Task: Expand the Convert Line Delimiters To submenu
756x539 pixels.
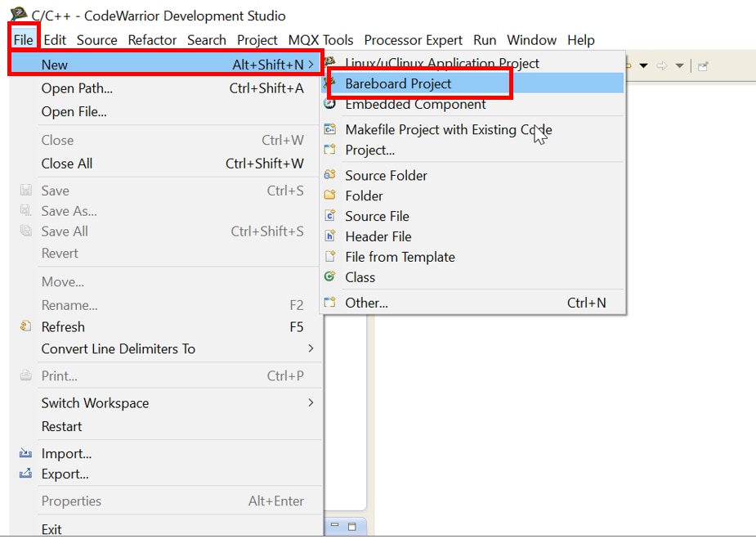Action: click(x=311, y=349)
